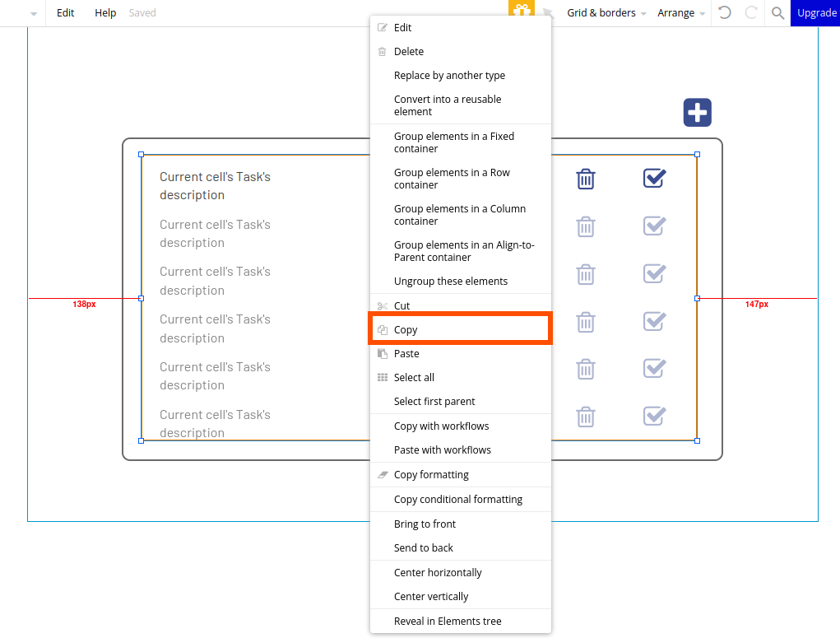The width and height of the screenshot is (840, 638).
Task: Choose Copy formatting
Action: point(460,475)
